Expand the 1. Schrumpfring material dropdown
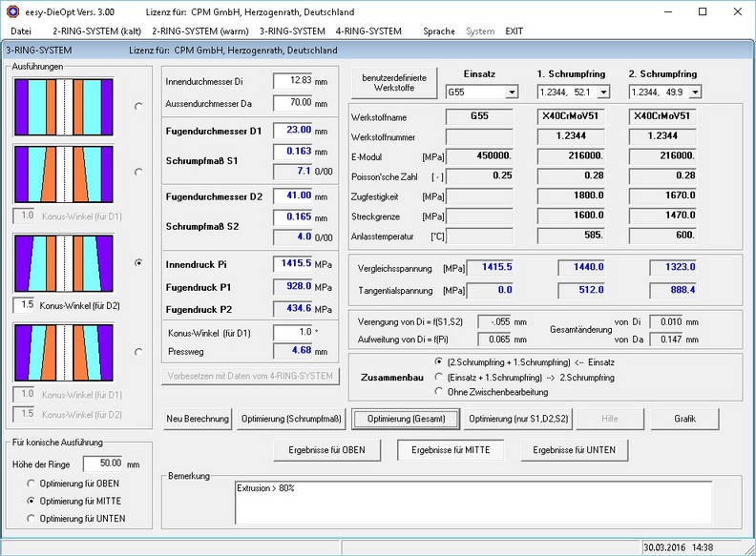 pyautogui.click(x=603, y=93)
